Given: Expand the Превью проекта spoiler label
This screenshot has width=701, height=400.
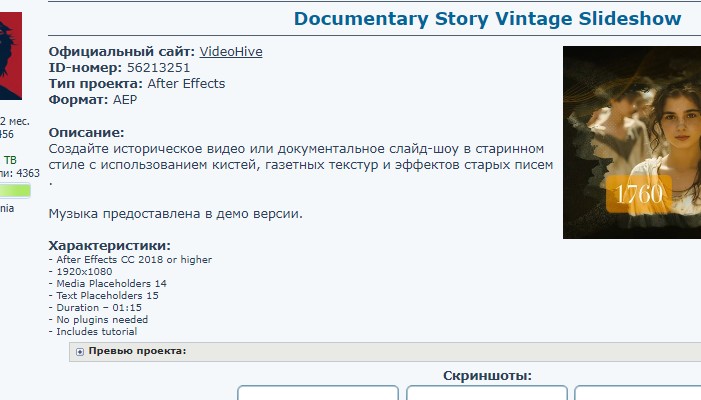Looking at the screenshot, I should (137, 351).
